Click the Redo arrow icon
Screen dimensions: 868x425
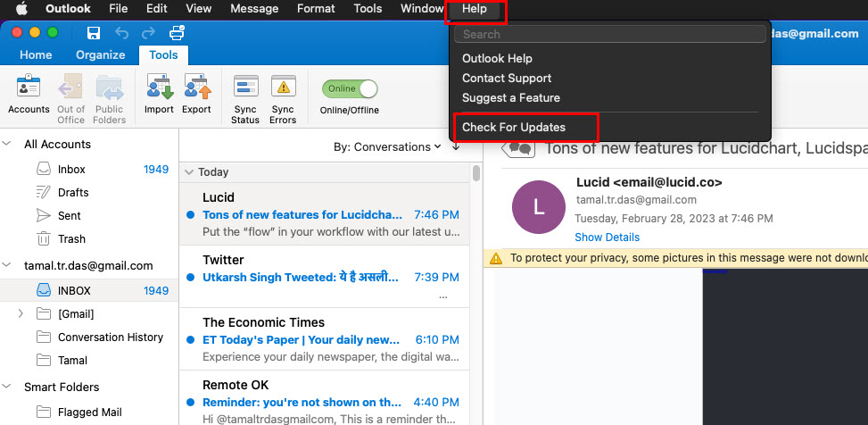[x=148, y=33]
